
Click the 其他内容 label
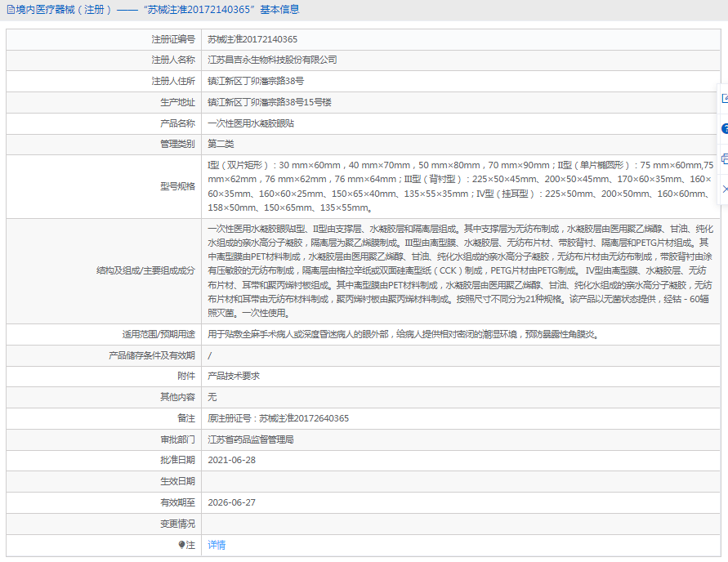(178, 397)
